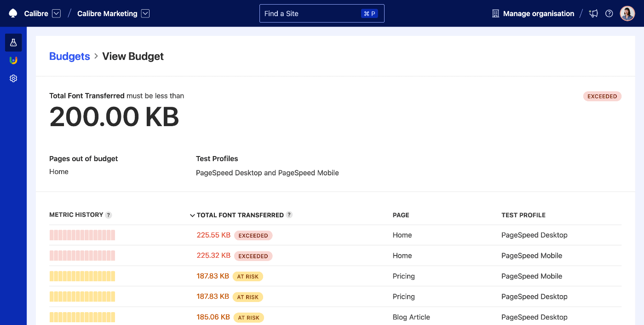
Task: Click help icon beside Metric History
Action: [109, 215]
